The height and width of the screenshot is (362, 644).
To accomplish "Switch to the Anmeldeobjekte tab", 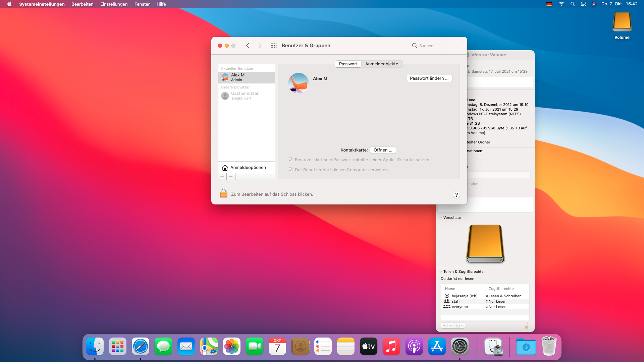I will coord(381,64).
